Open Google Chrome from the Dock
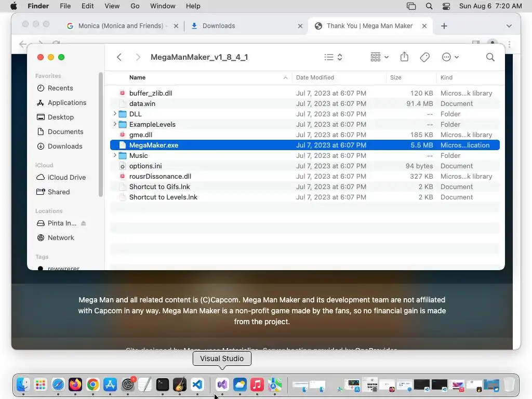The image size is (532, 399). (92, 384)
